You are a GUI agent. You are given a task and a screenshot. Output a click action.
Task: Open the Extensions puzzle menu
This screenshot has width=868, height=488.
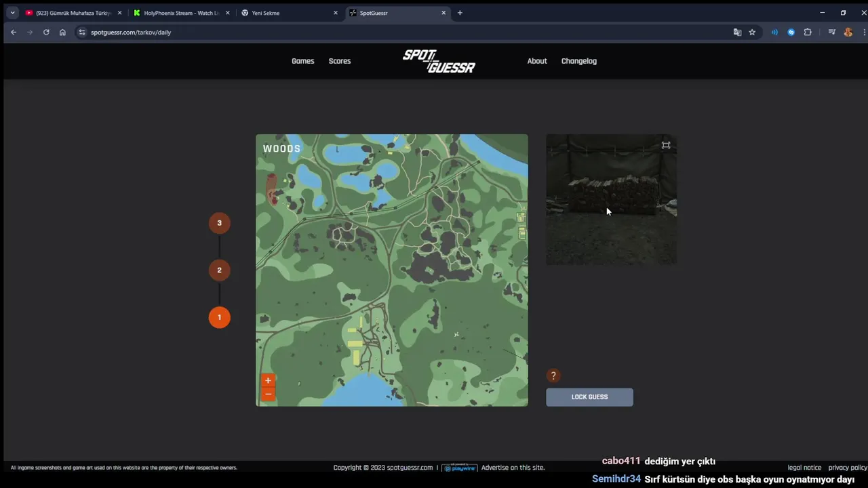coord(808,32)
